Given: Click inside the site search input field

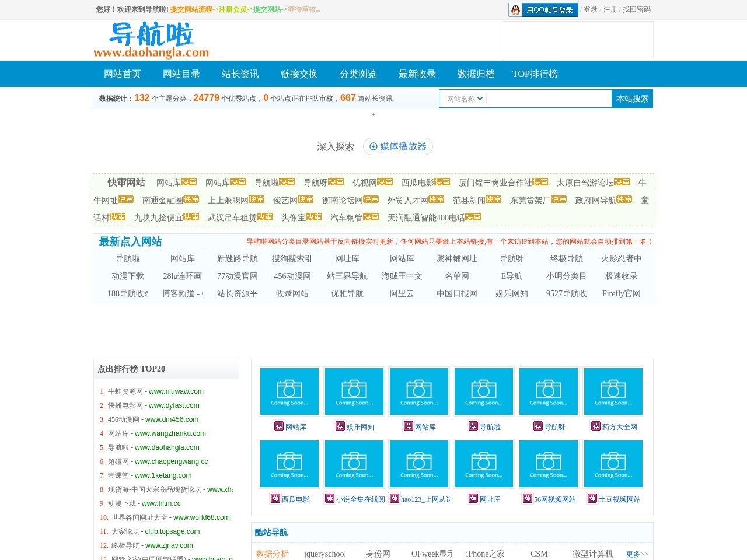Looking at the screenshot, I should [x=549, y=99].
